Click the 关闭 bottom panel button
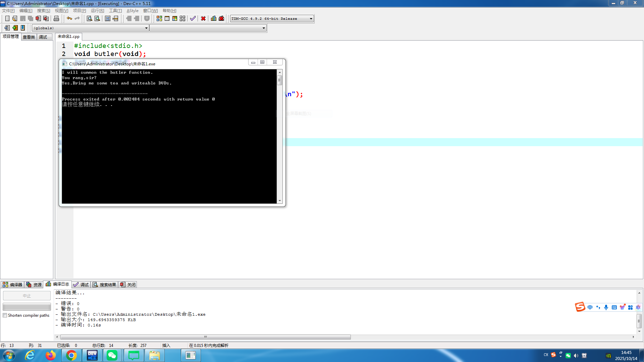The width and height of the screenshot is (644, 362). coord(128,285)
